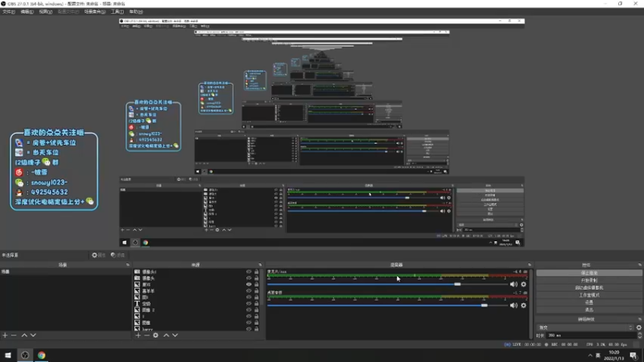Viewport: 644px width, 362px height.
Task: Open Google Chrome from Windows taskbar
Action: tap(42, 355)
